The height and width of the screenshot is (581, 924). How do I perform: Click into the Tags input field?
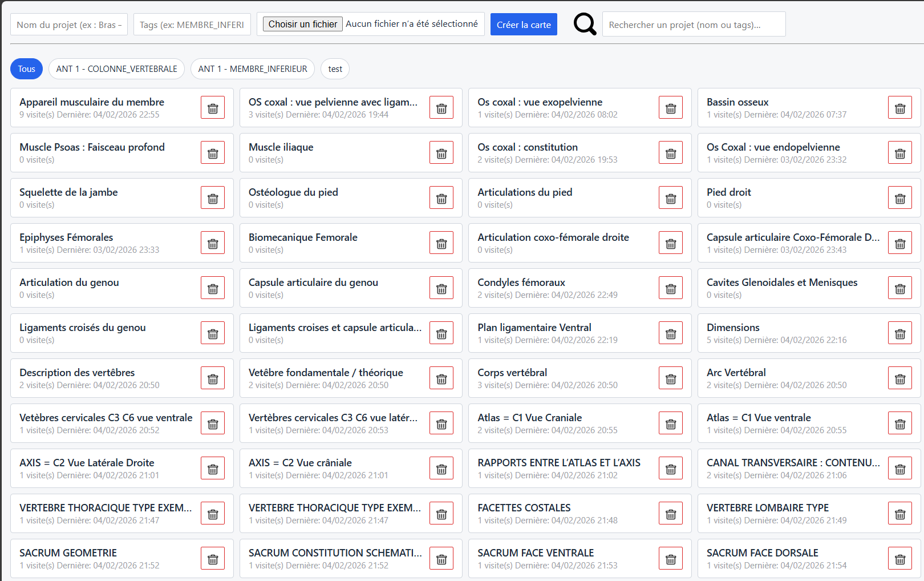(x=192, y=25)
